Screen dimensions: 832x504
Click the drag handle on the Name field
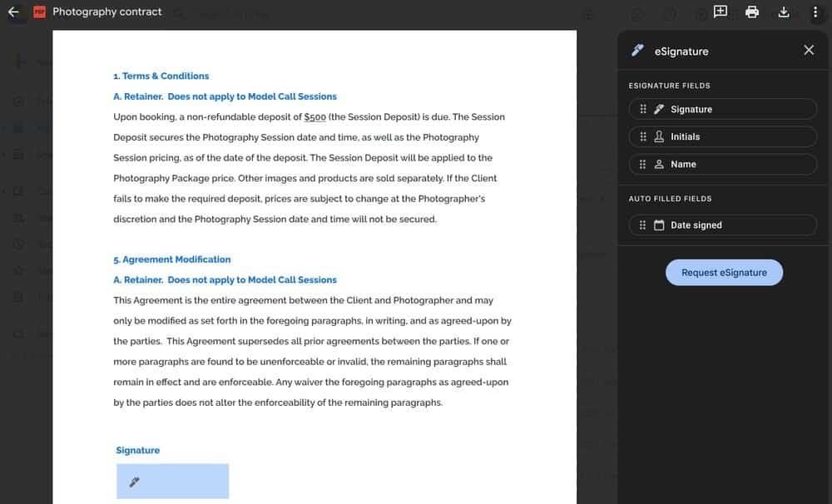point(642,163)
